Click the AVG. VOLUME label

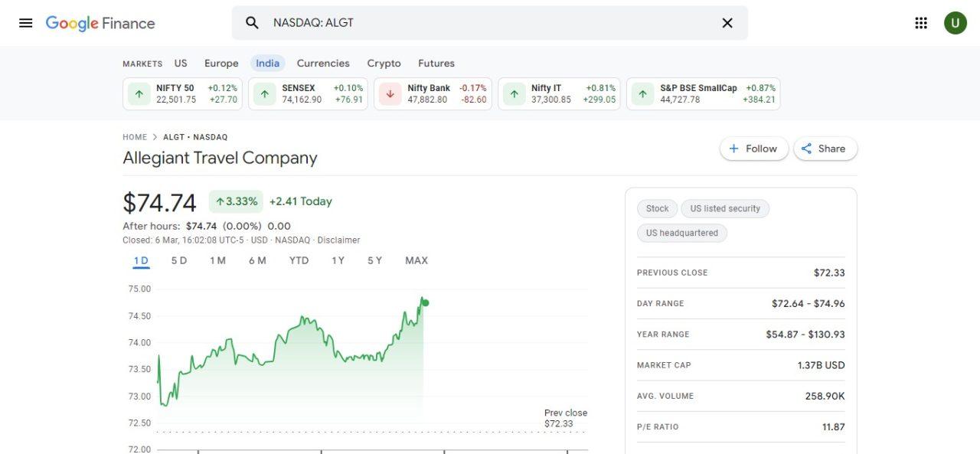665,396
